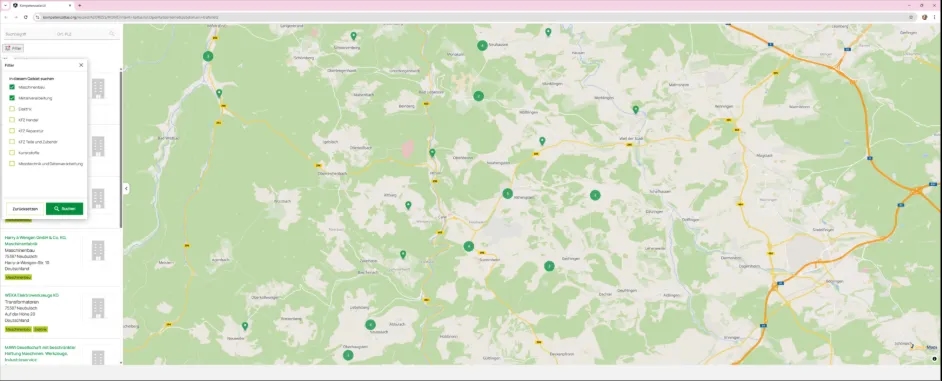Click the address bar URL
Screen dimensions: 942x381
pos(130,17)
